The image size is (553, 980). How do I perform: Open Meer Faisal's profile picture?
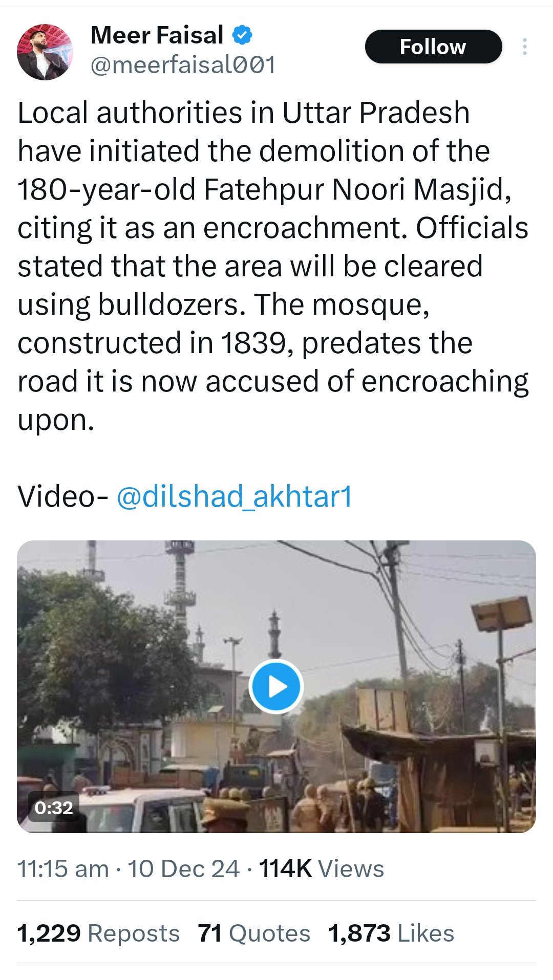(45, 52)
